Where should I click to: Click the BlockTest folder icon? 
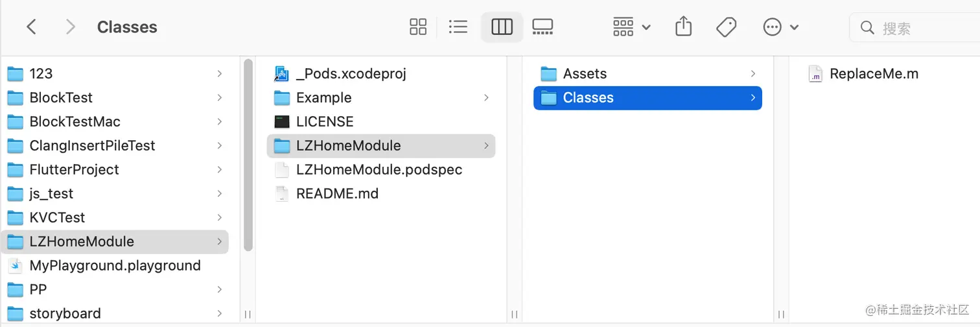[16, 97]
